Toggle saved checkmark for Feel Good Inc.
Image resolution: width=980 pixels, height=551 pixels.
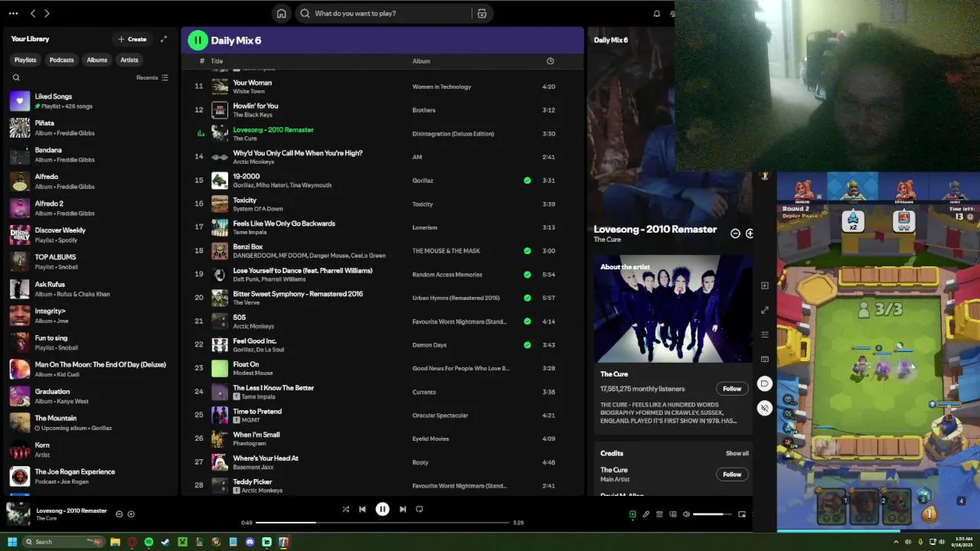[x=527, y=345]
